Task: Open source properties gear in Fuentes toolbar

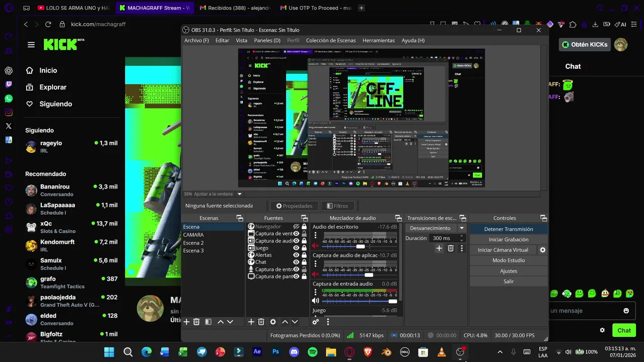Action: (273, 322)
